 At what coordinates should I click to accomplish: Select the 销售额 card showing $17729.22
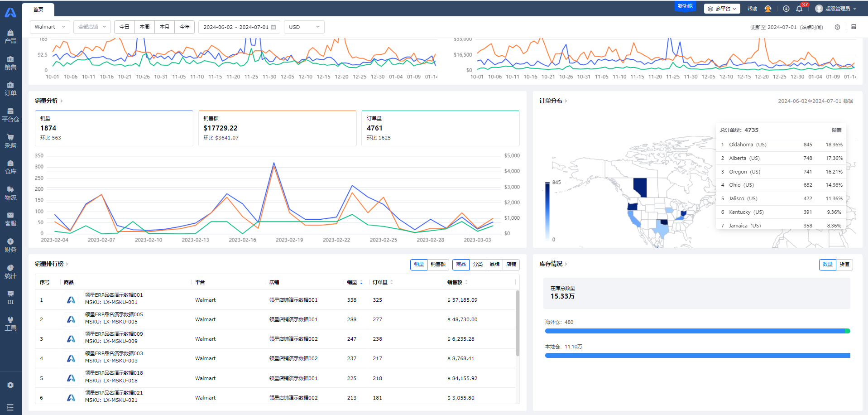278,128
